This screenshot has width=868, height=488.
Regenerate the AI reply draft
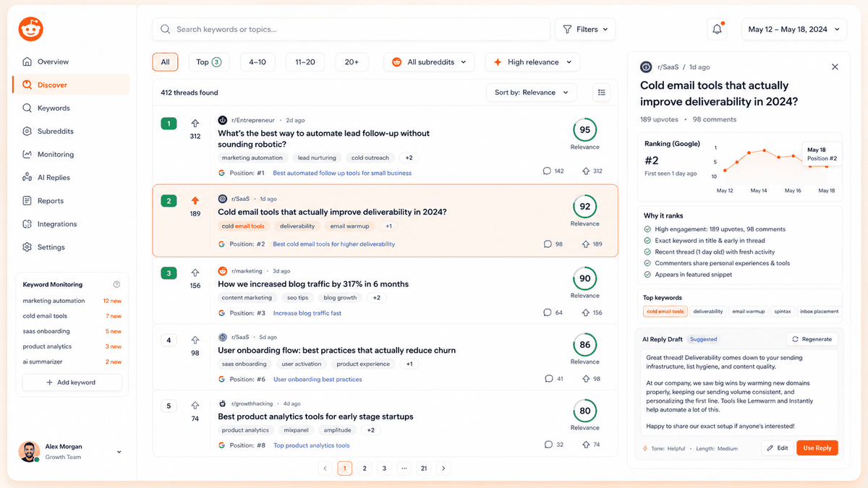click(812, 339)
